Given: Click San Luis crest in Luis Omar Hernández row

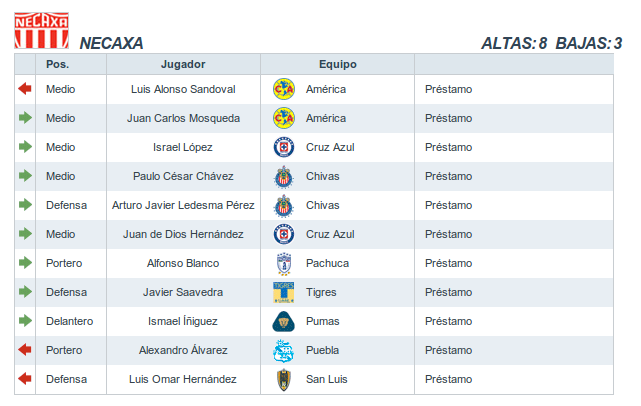Looking at the screenshot, I should click(284, 379).
